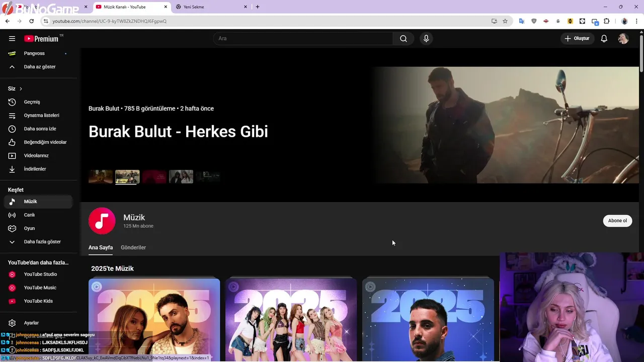
Task: Click the Burak Bulut channel name text
Action: pos(104,109)
